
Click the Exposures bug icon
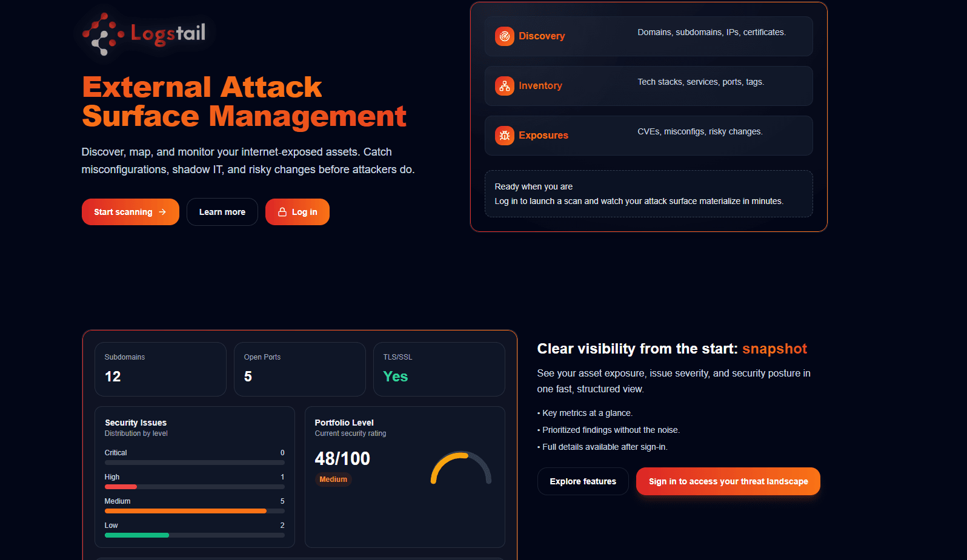pos(504,136)
